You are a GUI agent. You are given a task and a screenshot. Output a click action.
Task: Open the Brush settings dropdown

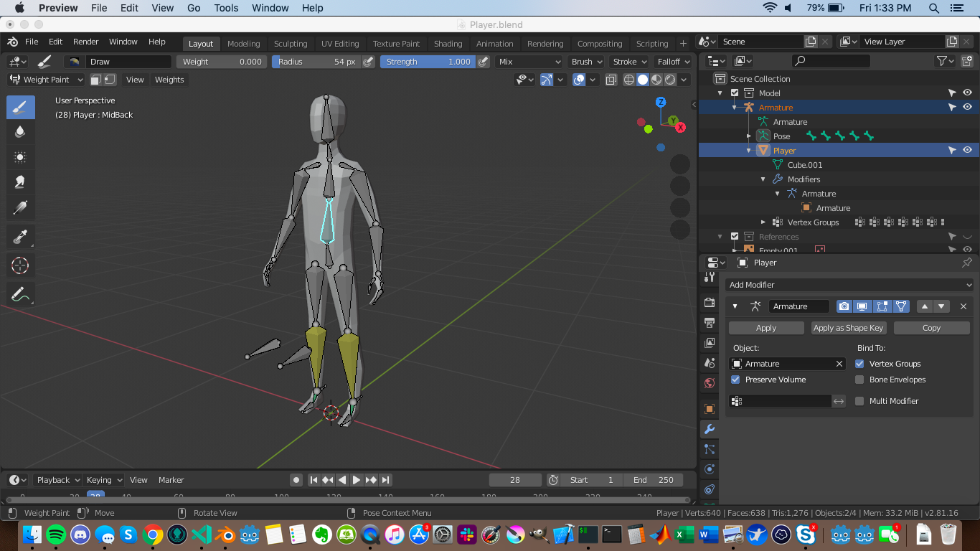[x=586, y=62]
